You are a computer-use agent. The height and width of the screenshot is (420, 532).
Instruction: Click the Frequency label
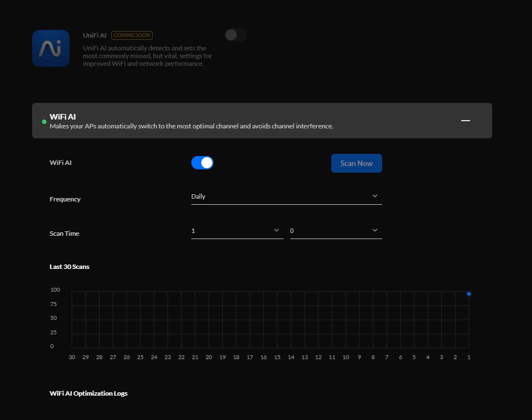(x=65, y=199)
